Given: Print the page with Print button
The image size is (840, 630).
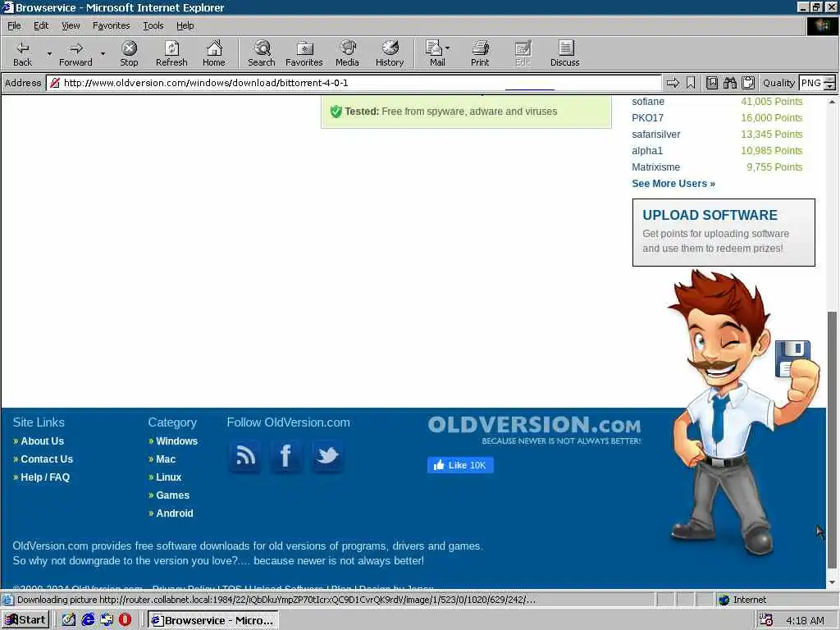Looking at the screenshot, I should point(480,53).
